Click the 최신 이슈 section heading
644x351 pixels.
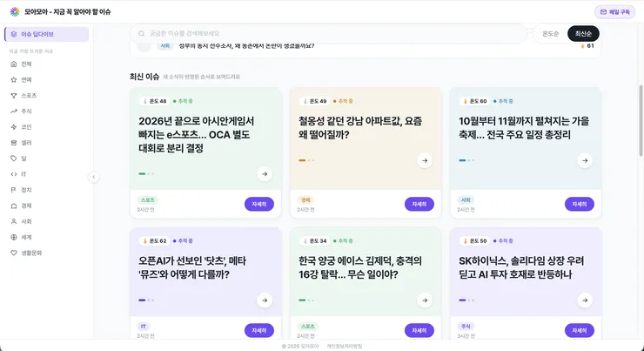pyautogui.click(x=144, y=77)
